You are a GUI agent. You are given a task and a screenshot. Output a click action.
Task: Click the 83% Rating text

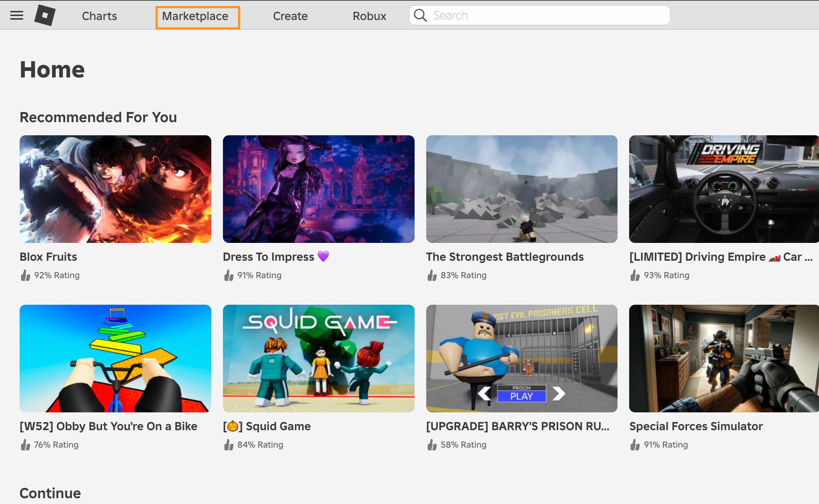coord(463,275)
